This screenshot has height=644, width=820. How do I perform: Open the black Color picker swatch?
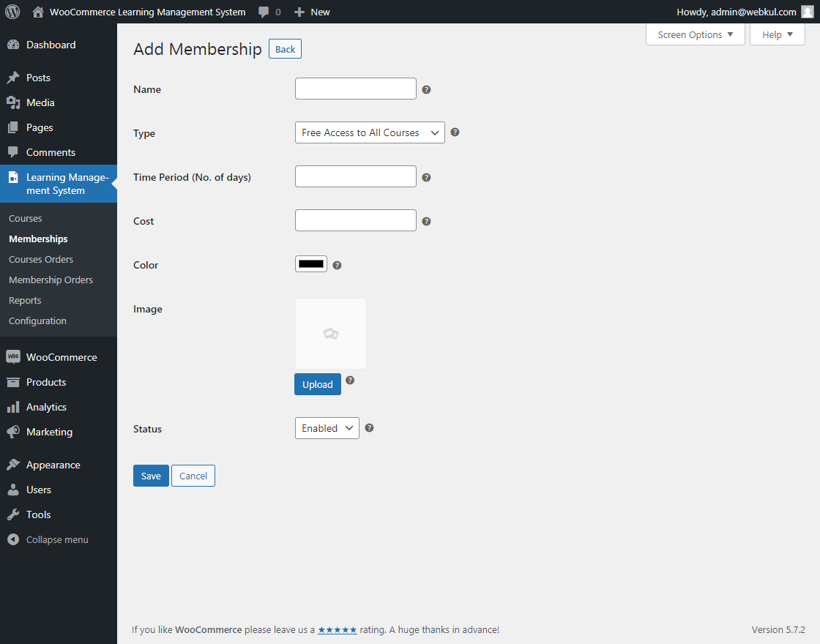(x=311, y=264)
